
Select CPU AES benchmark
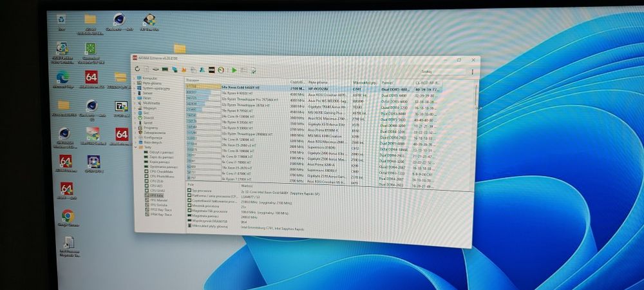click(154, 186)
